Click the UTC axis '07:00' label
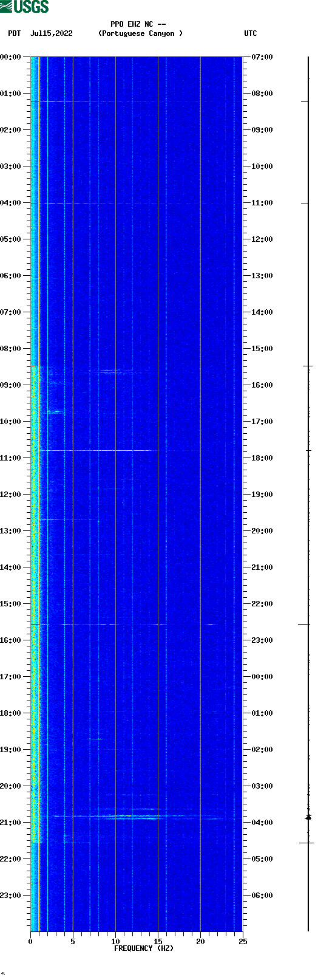Viewport: 335px width, 980px height. tap(262, 57)
